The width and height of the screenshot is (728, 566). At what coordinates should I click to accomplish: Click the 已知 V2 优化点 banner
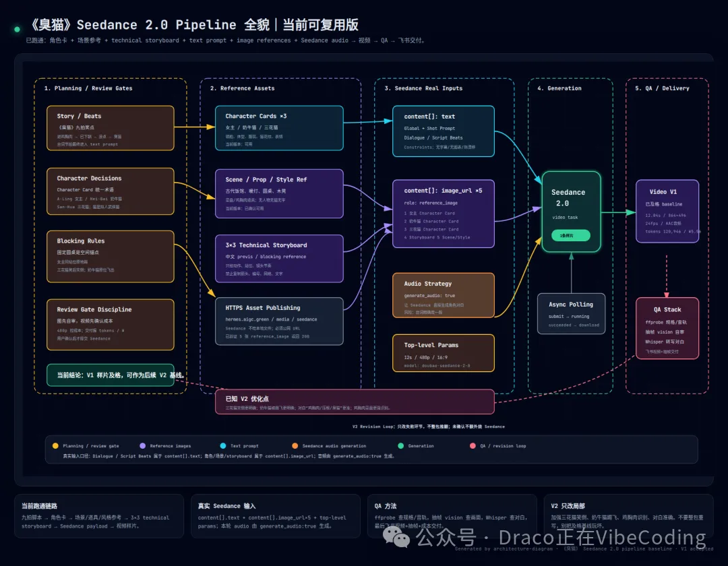coord(355,402)
